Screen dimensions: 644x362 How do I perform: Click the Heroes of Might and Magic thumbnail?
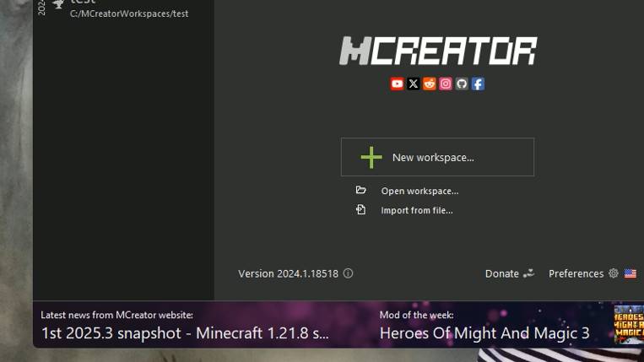click(x=629, y=324)
